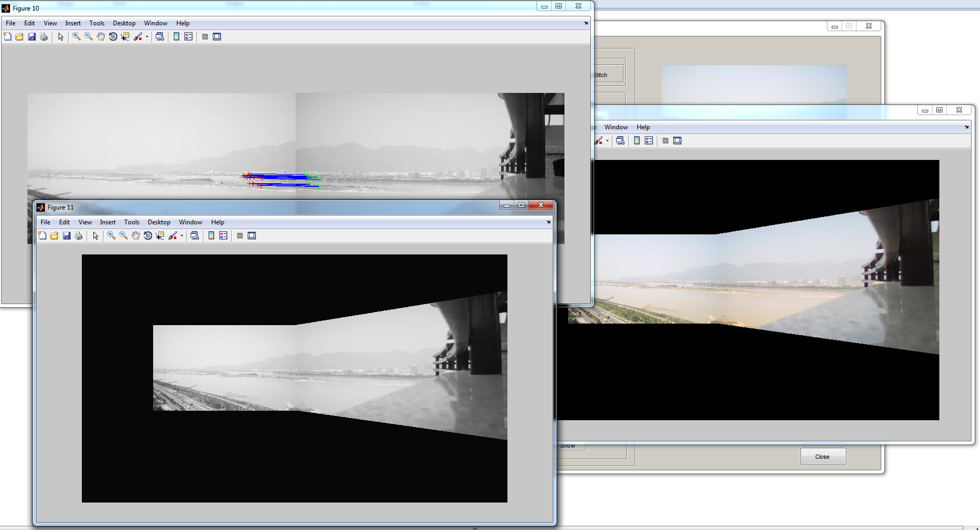Viewport: 980px width, 530px height.
Task: Click the Stitch button in GUI dialog
Action: pos(609,75)
